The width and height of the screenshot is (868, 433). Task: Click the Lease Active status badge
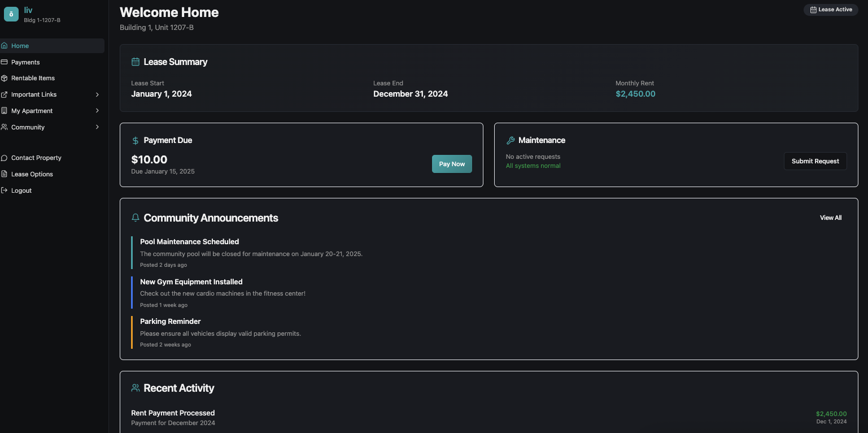click(x=831, y=10)
